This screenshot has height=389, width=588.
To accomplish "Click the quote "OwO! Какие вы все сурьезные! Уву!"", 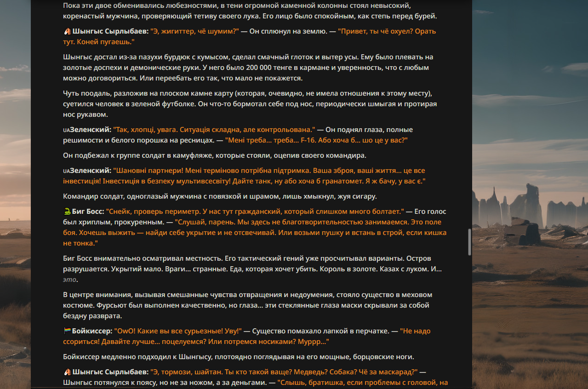I will [x=178, y=331].
